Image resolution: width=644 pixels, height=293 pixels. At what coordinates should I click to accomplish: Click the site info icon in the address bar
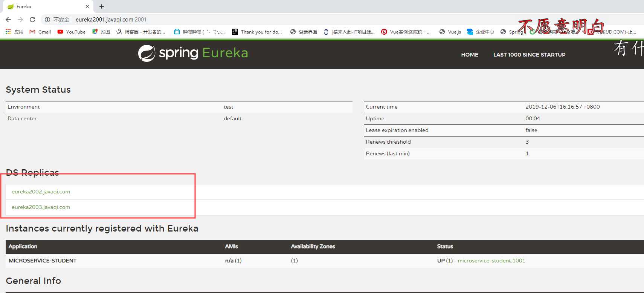(x=47, y=20)
